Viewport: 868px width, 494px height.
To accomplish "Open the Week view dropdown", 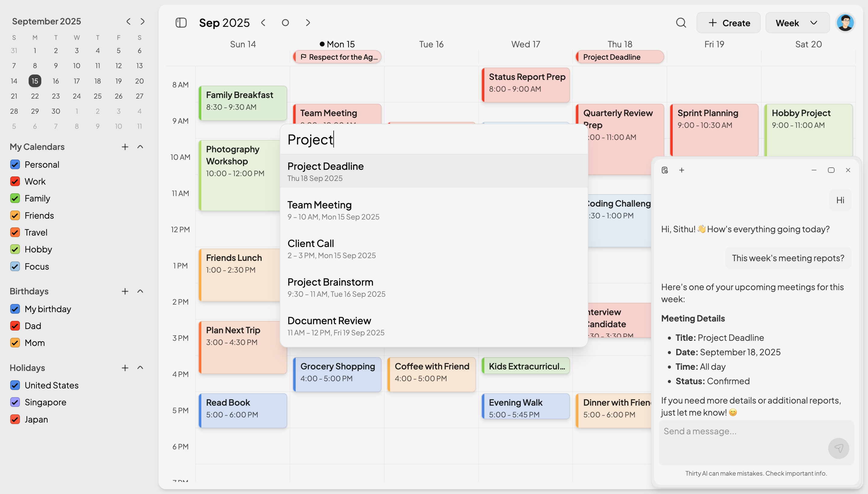I will (797, 22).
